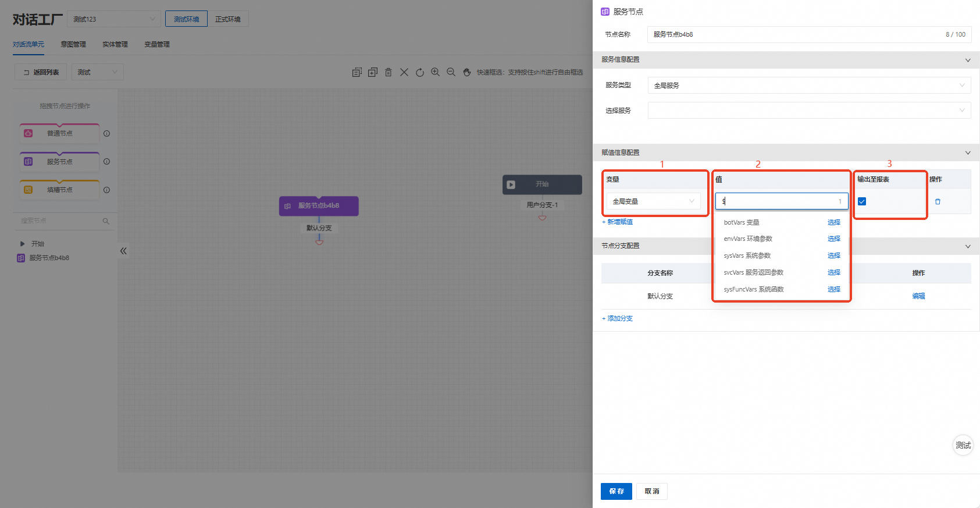
Task: Click the 开始 node play icon on canvas
Action: click(x=511, y=184)
